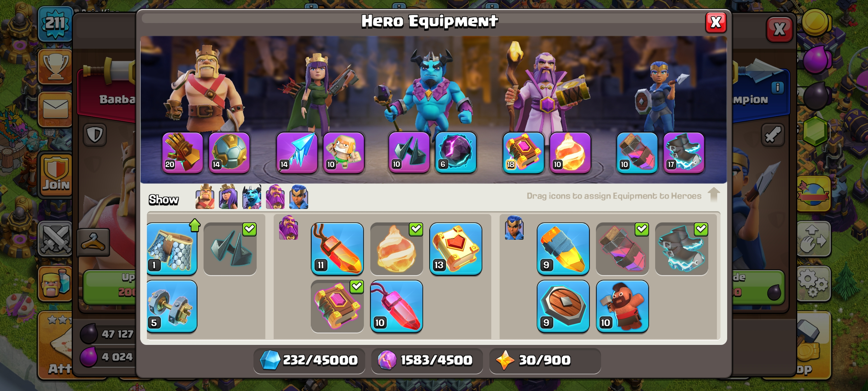Pick the level 6 Dark Orb equipment

pyautogui.click(x=455, y=153)
